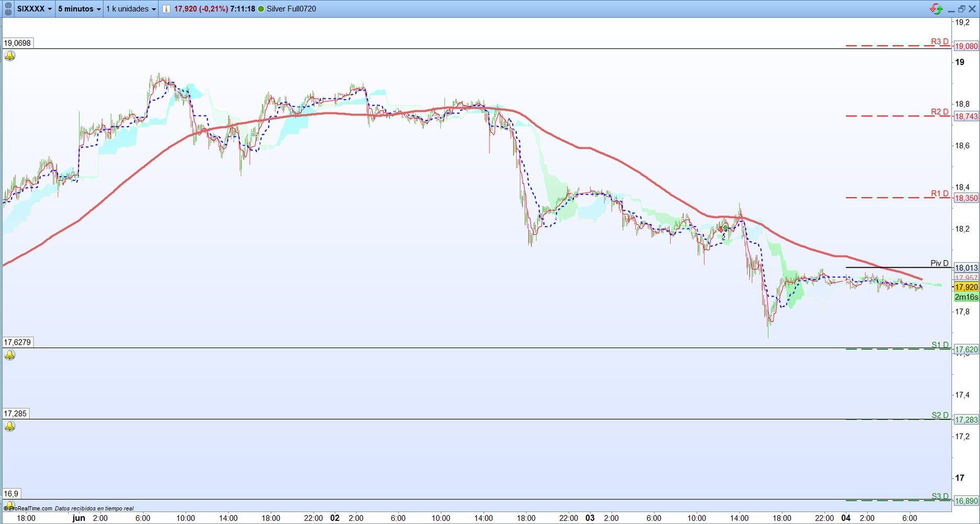Click the S1 D 17,620 price label
Image resolution: width=980 pixels, height=524 pixels.
click(x=966, y=350)
